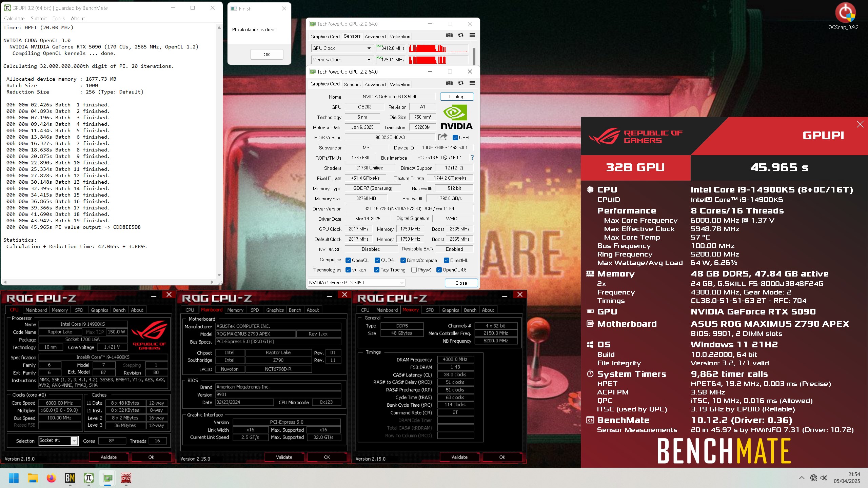Click the GPUPI window title icon
868x488 pixels.
tap(7, 8)
